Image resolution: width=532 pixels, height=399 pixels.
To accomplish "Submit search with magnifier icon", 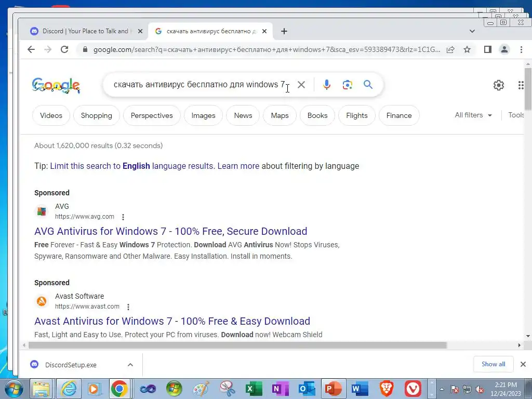I will coord(368,85).
